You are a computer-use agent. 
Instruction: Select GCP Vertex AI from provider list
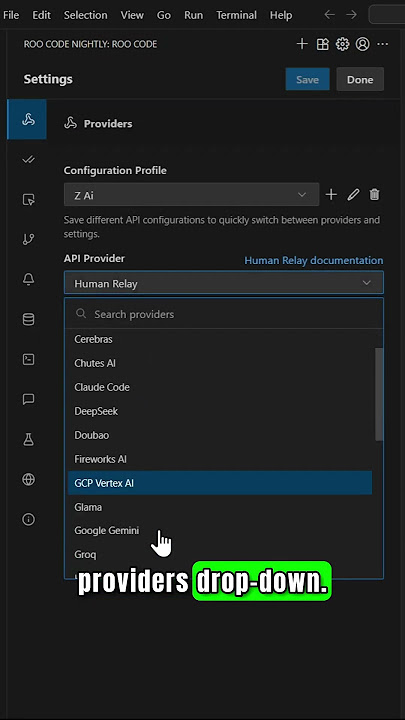point(219,483)
